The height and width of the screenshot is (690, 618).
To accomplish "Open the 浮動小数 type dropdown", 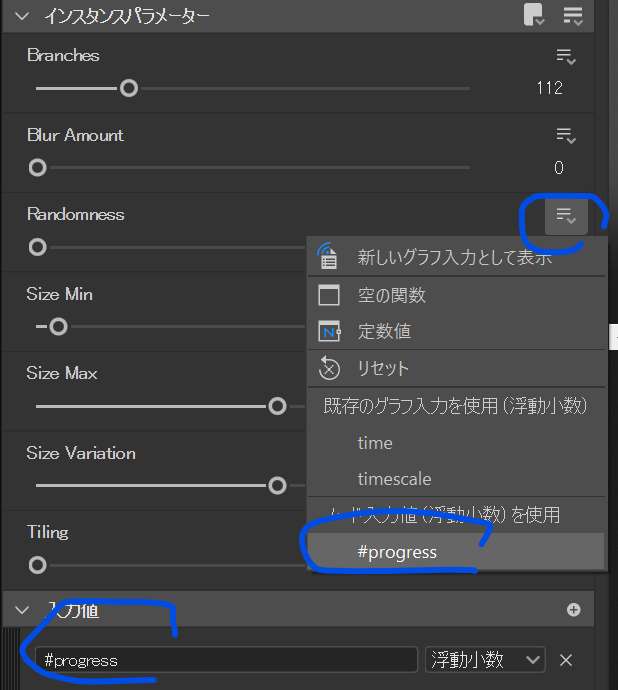I will click(x=485, y=659).
